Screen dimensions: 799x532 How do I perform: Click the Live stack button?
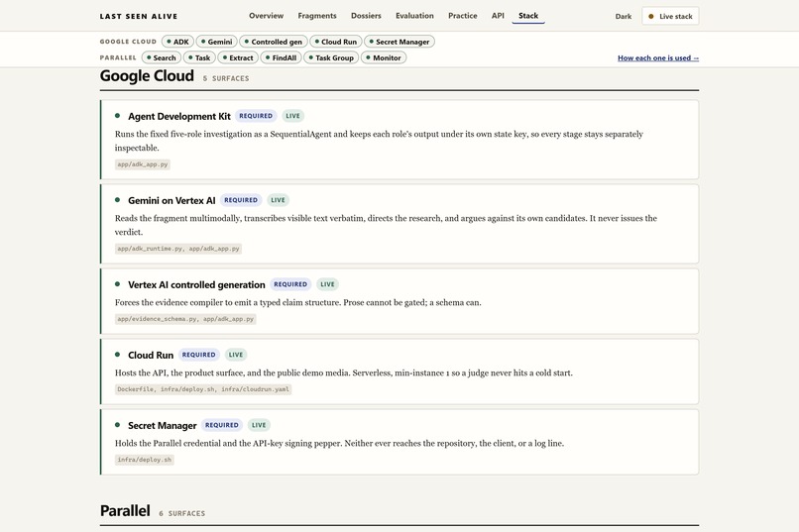tap(670, 16)
